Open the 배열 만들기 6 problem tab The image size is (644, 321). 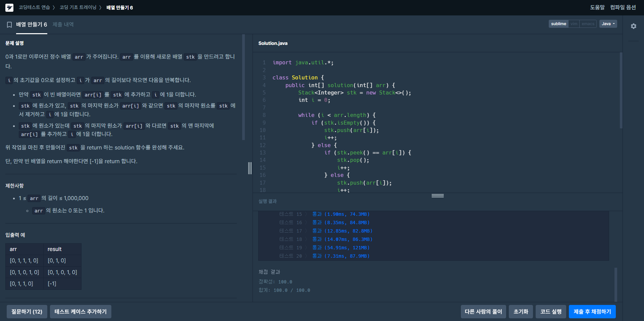[x=32, y=24]
